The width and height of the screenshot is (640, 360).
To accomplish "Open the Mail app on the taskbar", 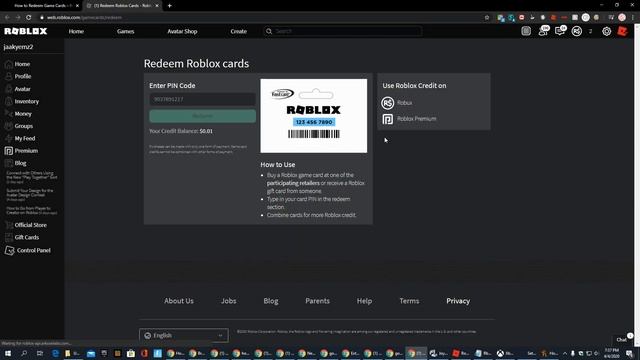I will pos(91,353).
